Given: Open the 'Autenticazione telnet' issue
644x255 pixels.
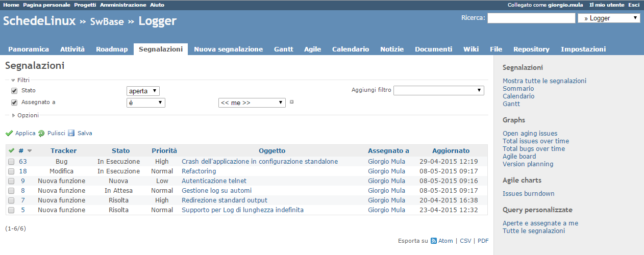Looking at the screenshot, I should point(214,181).
